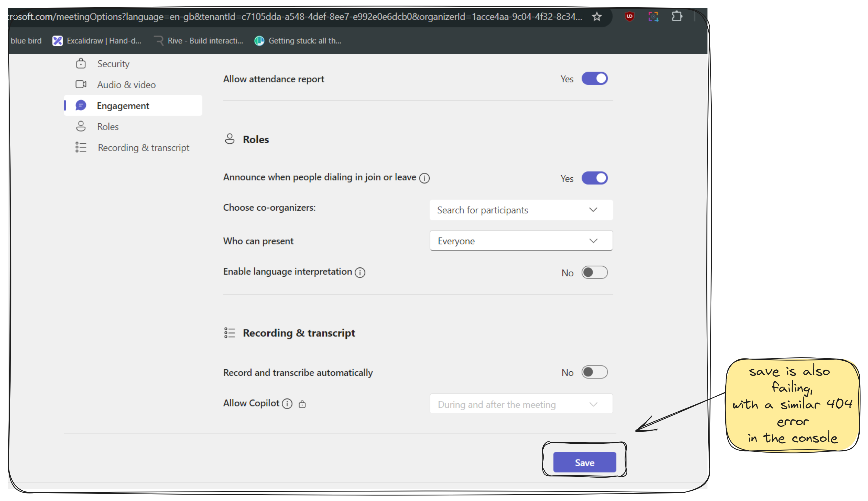Image resolution: width=868 pixels, height=501 pixels.
Task: Click the Security lock icon in the sidebar
Action: click(x=80, y=63)
